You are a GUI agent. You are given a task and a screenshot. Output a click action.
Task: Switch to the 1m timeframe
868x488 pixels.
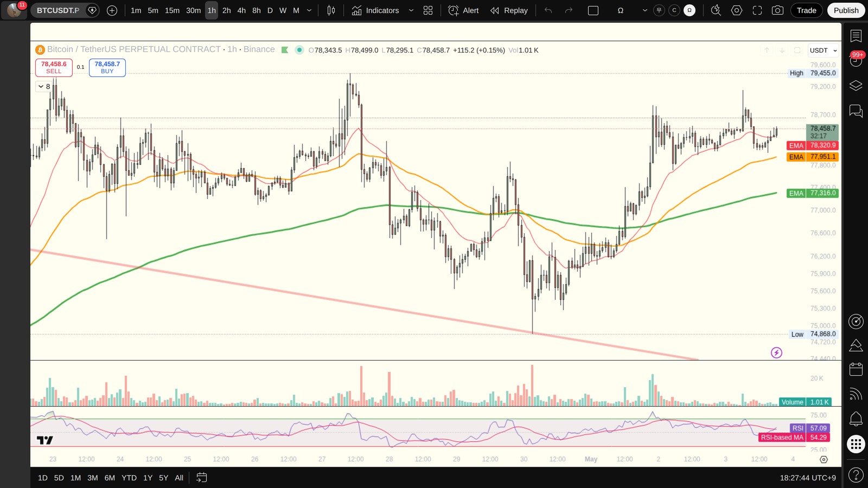tap(136, 10)
